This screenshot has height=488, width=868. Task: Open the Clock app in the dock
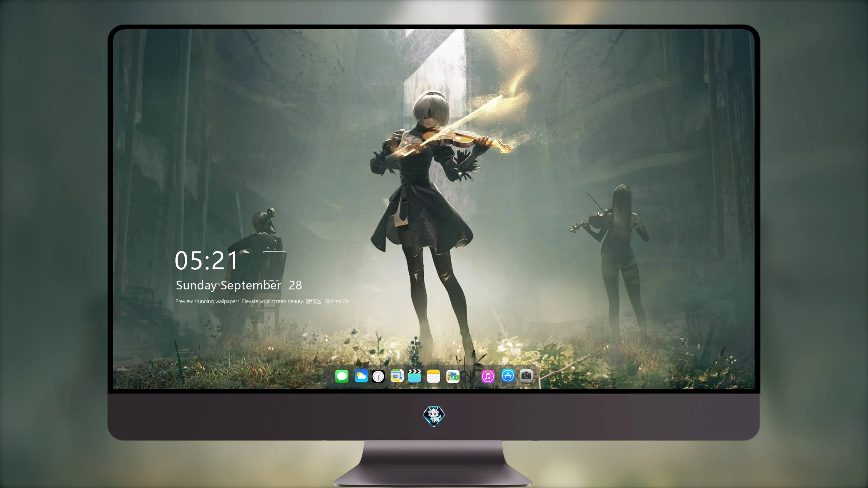pyautogui.click(x=378, y=376)
